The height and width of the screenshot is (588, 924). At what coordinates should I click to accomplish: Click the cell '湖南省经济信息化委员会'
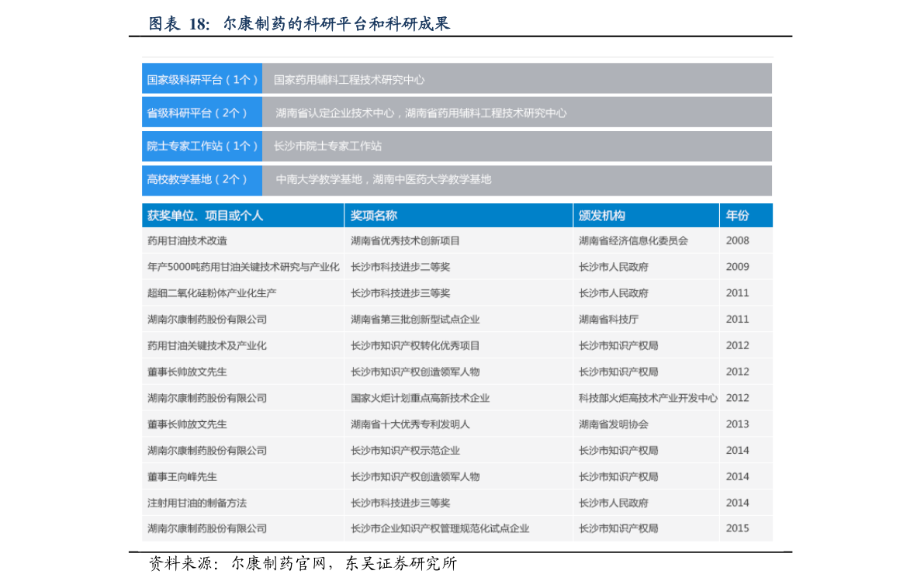[633, 240]
